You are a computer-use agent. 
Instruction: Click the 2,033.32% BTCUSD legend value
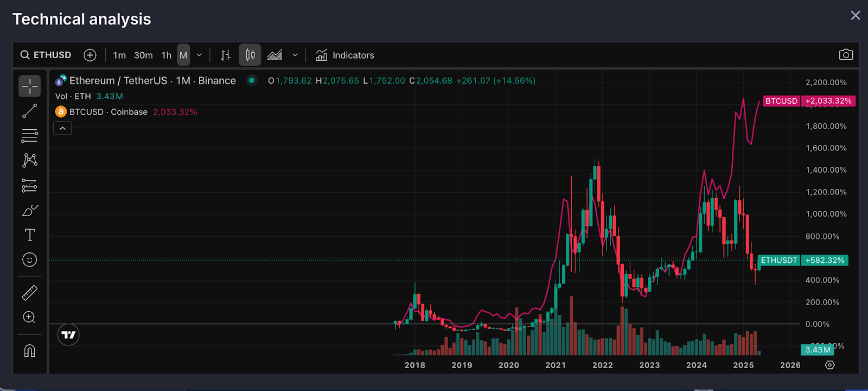point(175,112)
